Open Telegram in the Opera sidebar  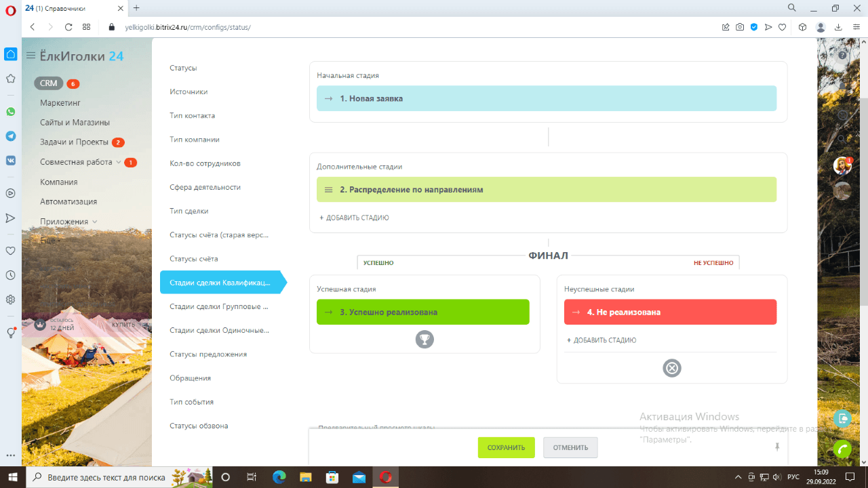10,136
